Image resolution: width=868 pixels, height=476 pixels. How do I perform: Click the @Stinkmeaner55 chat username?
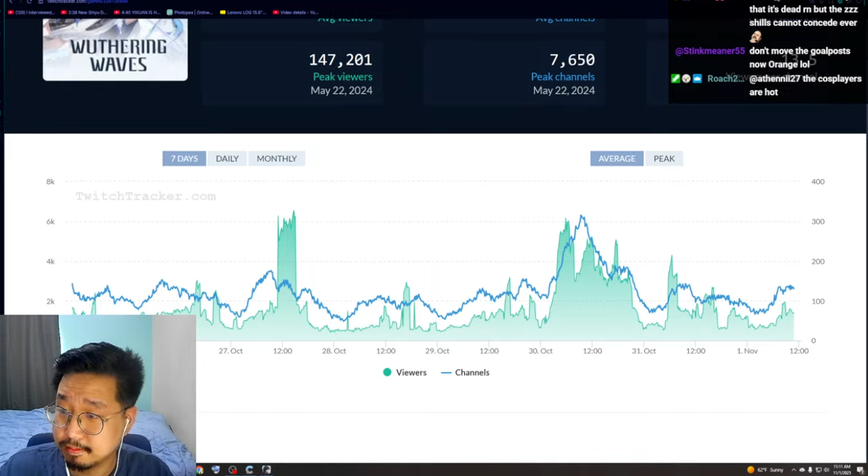click(x=710, y=51)
